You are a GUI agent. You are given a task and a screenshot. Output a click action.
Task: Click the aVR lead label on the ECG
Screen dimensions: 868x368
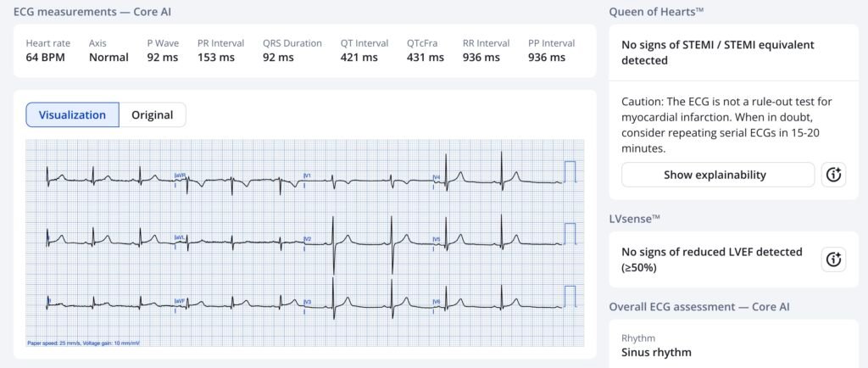[x=180, y=176]
